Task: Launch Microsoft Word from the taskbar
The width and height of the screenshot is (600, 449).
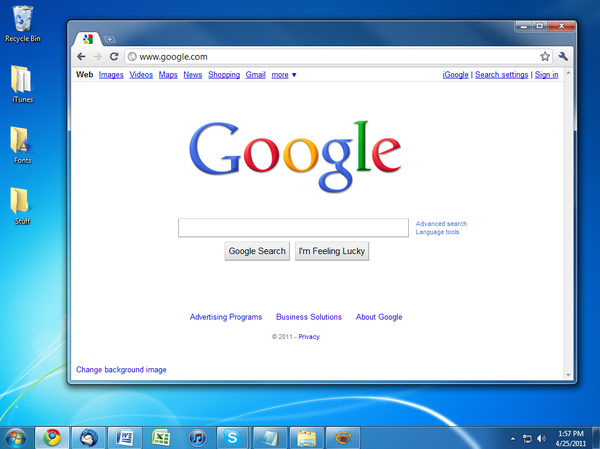Action: coord(125,438)
